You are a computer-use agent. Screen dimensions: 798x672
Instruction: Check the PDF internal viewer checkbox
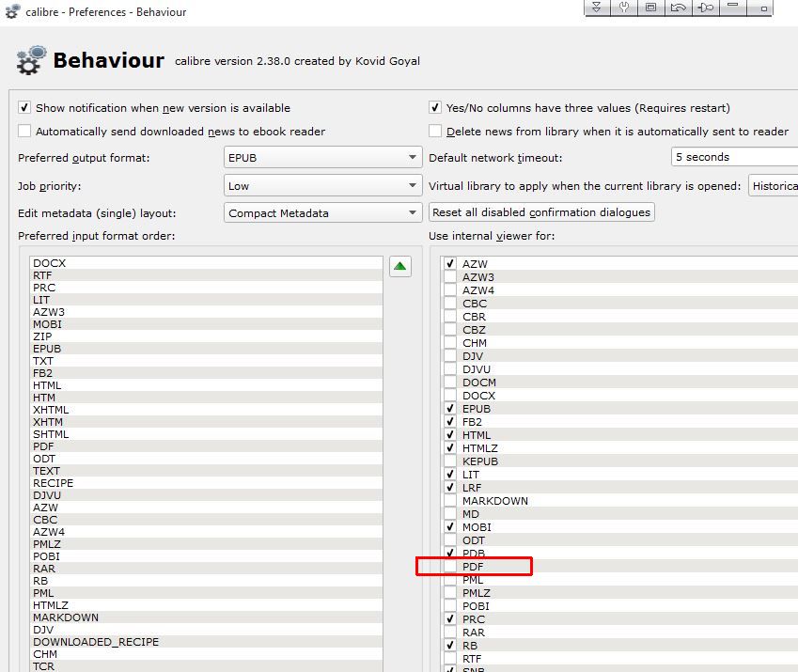450,566
